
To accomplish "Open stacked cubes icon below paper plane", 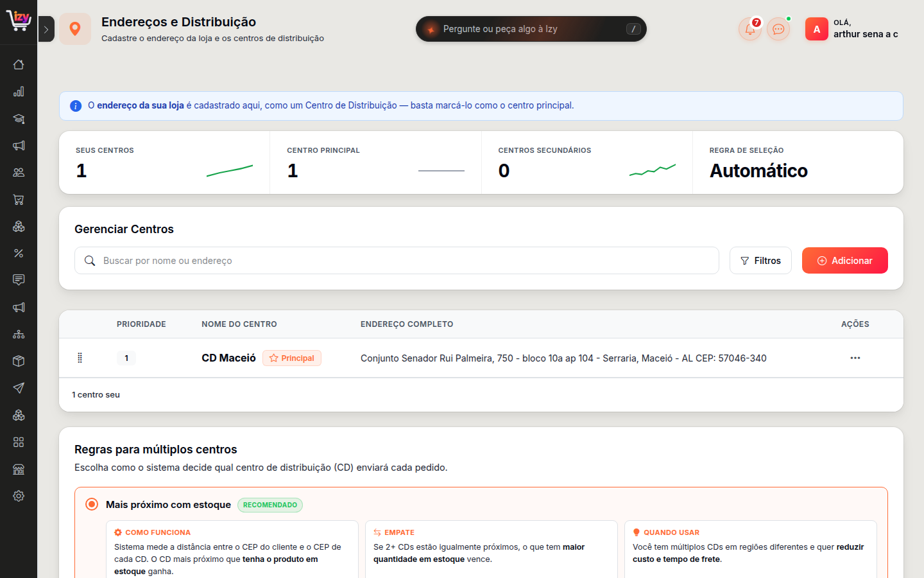I will pos(19,415).
